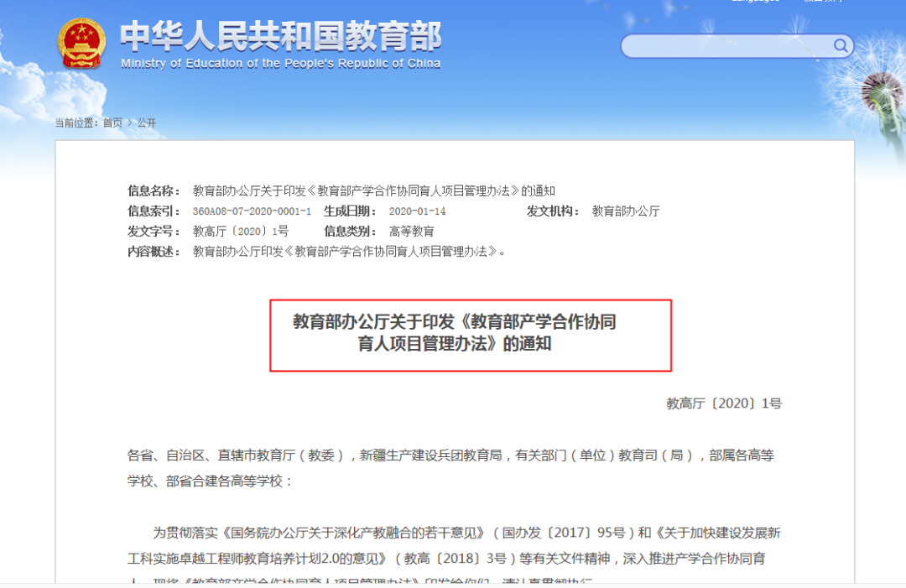
Task: Click the 信息类别 label
Action: click(x=350, y=232)
